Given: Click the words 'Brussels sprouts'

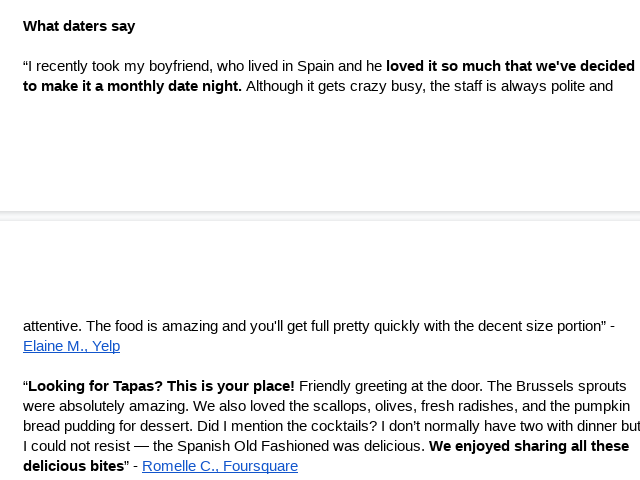Looking at the screenshot, I should tap(571, 386).
